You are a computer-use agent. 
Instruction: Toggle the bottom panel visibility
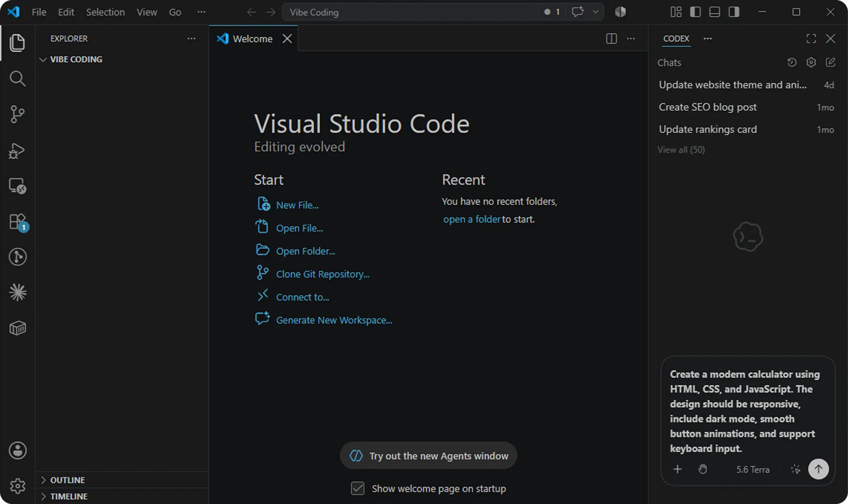click(x=715, y=12)
